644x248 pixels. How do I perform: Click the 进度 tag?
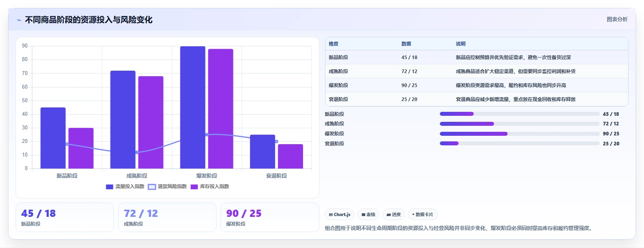393,214
